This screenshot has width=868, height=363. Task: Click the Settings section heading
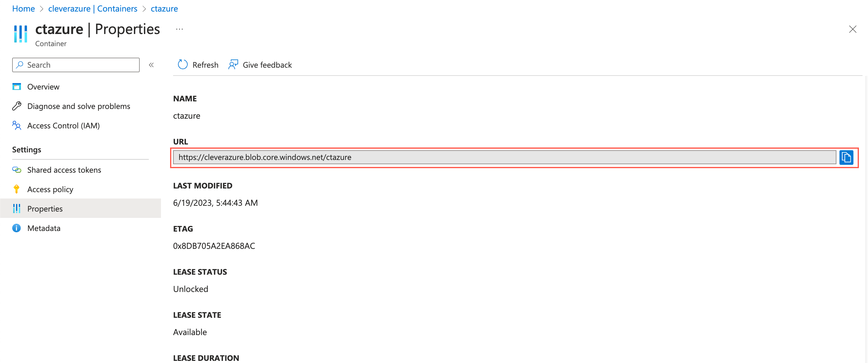pyautogui.click(x=27, y=150)
